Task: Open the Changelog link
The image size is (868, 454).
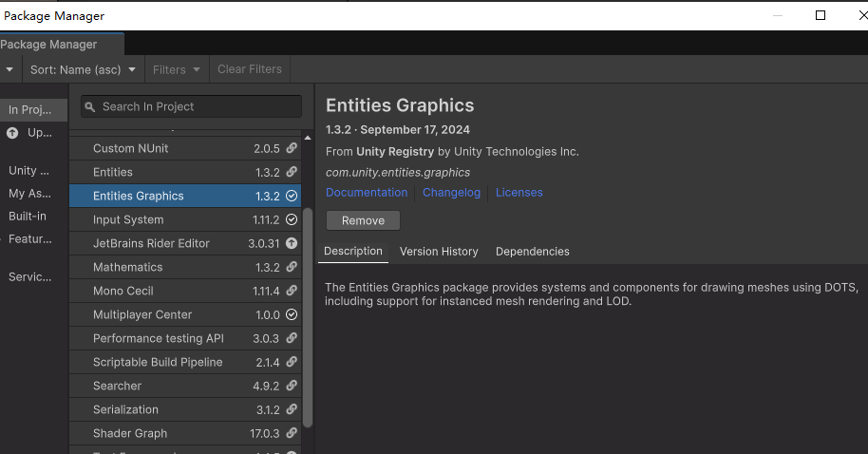Action: click(x=452, y=193)
